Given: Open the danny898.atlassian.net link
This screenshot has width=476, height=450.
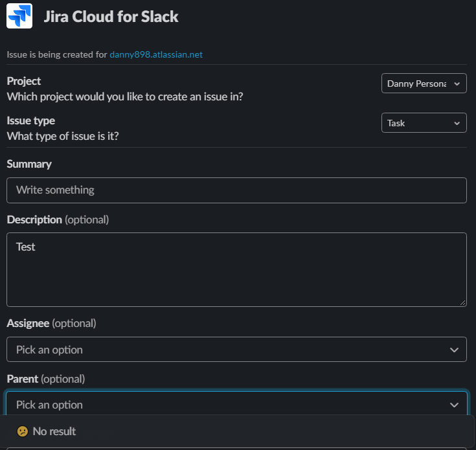Looking at the screenshot, I should pyautogui.click(x=156, y=54).
